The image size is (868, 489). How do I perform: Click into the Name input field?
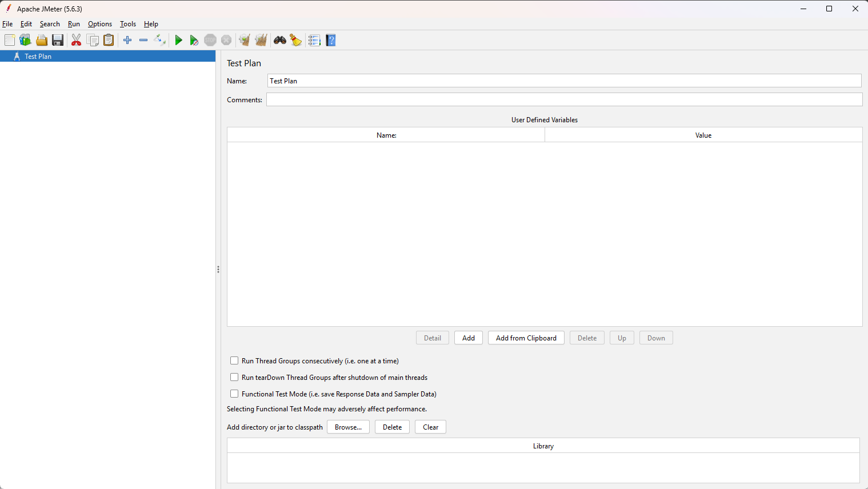tap(564, 81)
